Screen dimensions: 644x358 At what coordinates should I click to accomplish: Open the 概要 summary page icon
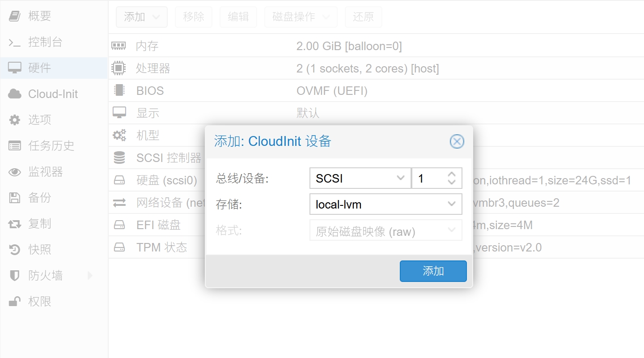point(15,17)
